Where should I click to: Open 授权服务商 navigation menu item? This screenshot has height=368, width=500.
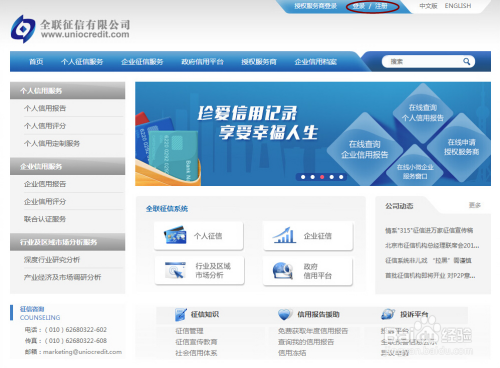[x=259, y=62]
